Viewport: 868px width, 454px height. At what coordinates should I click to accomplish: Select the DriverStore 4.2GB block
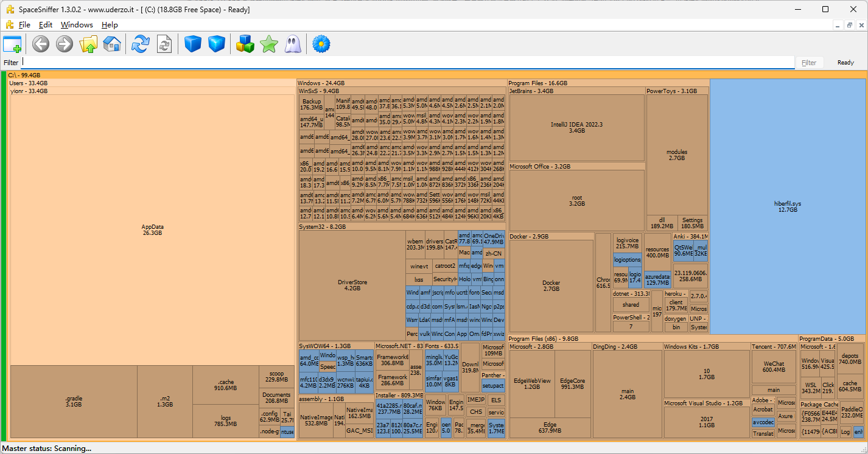[352, 285]
